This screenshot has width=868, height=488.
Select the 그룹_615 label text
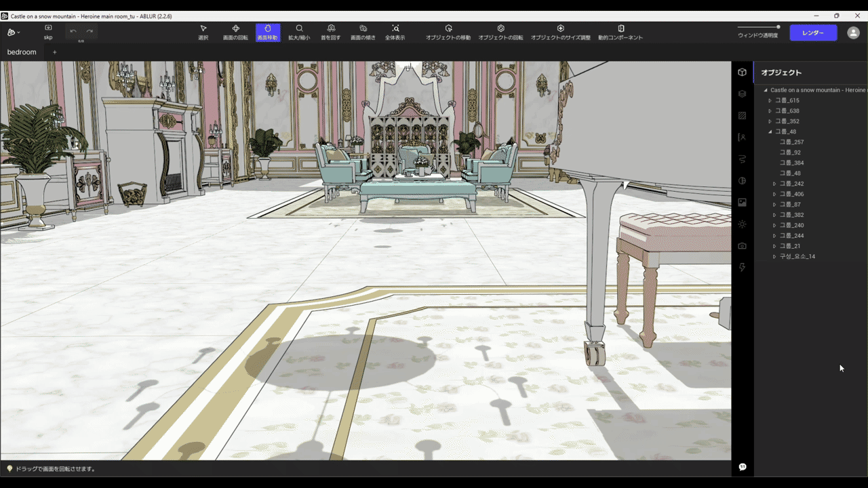[x=787, y=100]
